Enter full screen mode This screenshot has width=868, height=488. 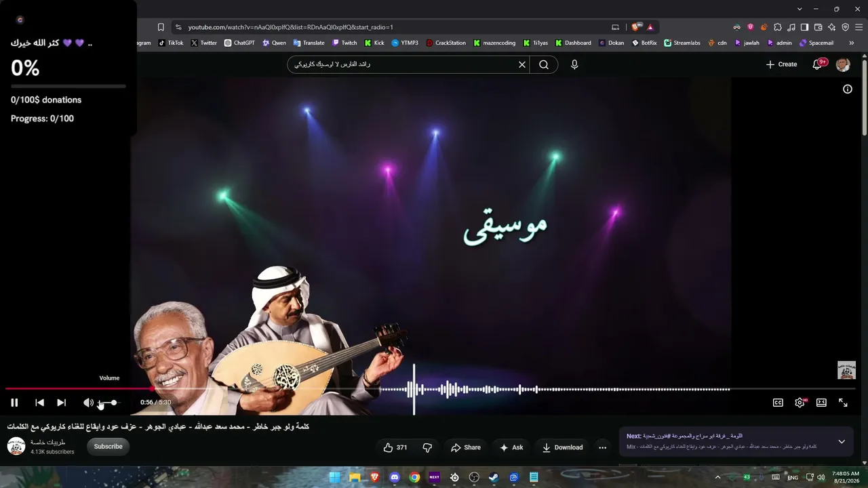coord(843,403)
